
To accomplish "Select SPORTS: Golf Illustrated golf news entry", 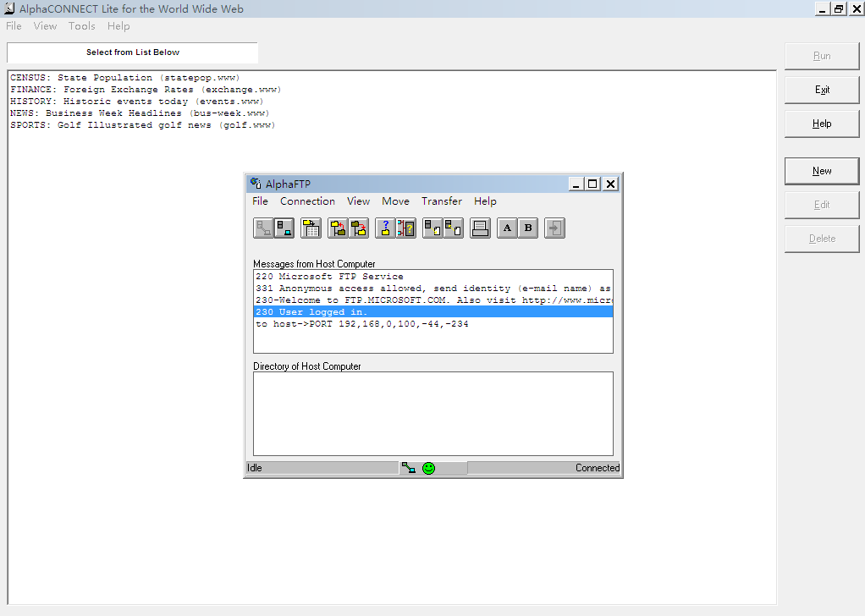I will (x=142, y=125).
